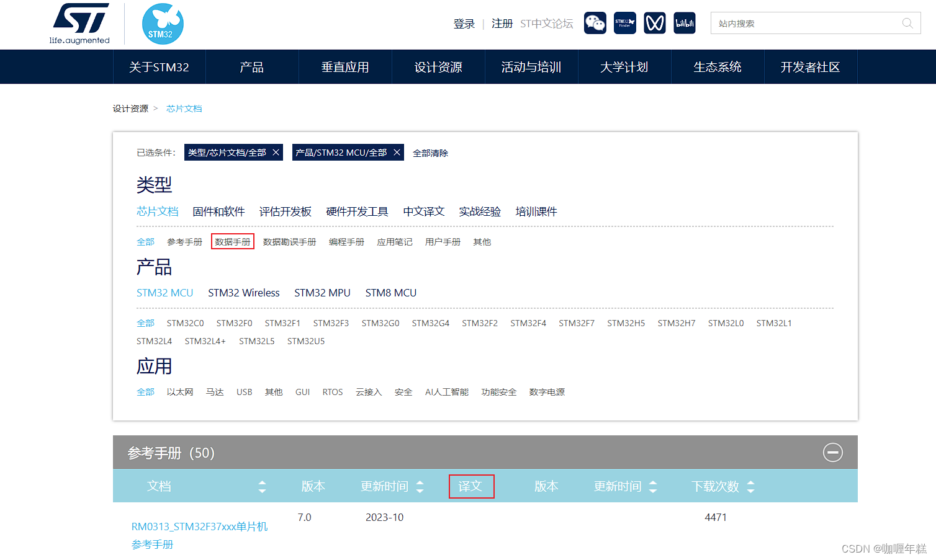
Task: Remove the 类型/芯片文档/全部 filter tag
Action: (x=276, y=153)
